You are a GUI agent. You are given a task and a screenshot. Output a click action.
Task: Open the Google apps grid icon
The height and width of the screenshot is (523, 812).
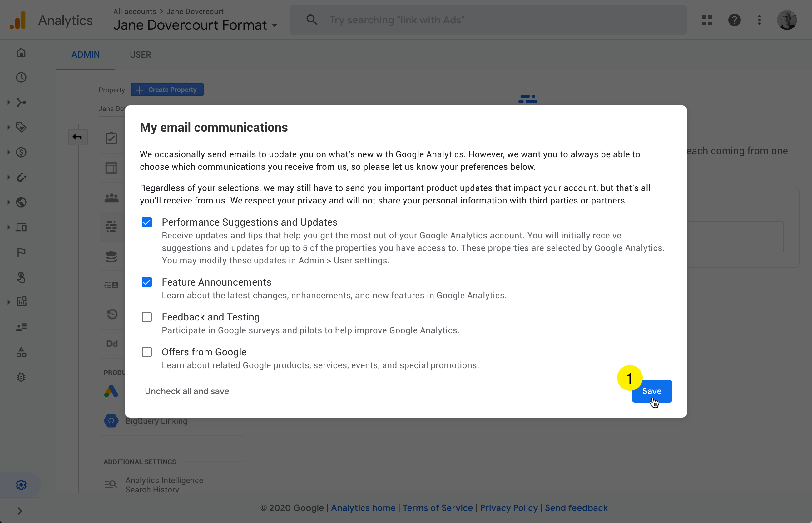coord(707,20)
